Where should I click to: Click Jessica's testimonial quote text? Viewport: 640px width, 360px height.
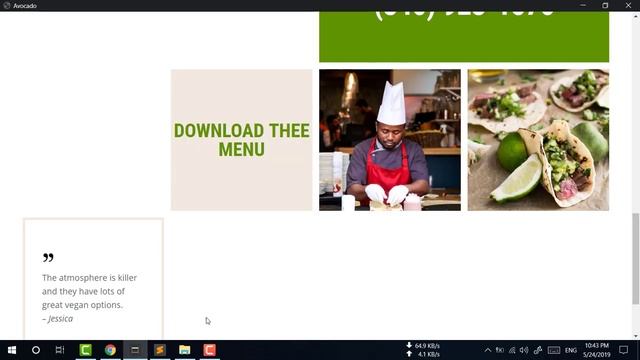tap(89, 291)
